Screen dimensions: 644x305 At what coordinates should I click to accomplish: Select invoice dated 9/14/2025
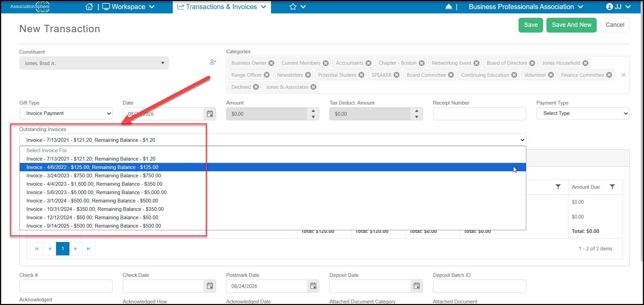point(273,226)
